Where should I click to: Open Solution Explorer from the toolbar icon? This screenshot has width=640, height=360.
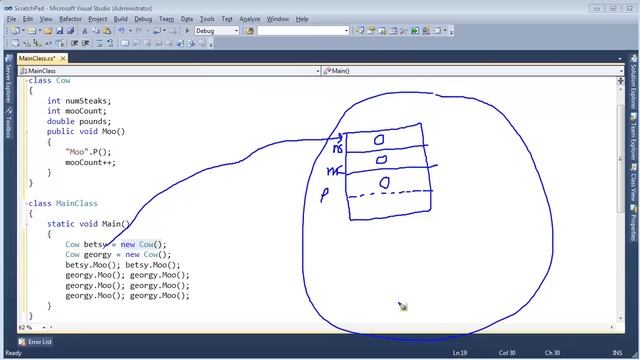360,31
